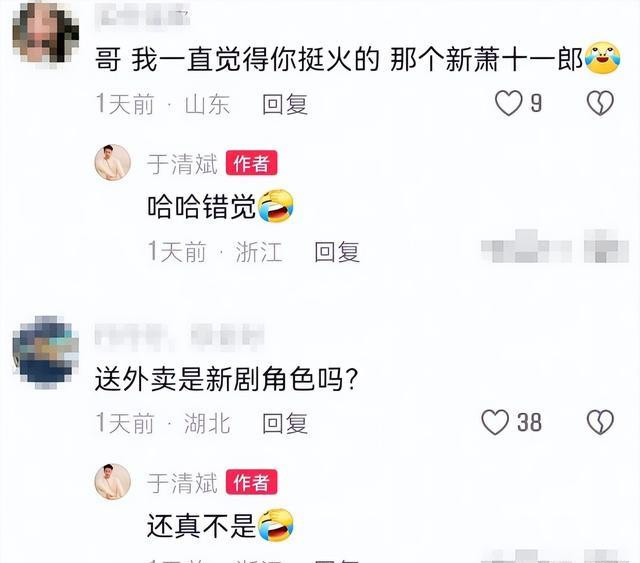This screenshot has height=563, width=640.
Task: Open the pixelated avatar of the first commenter
Action: pyautogui.click(x=45, y=33)
